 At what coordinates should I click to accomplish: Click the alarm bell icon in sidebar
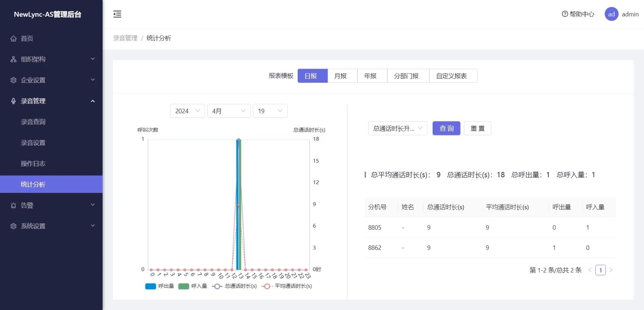point(14,206)
